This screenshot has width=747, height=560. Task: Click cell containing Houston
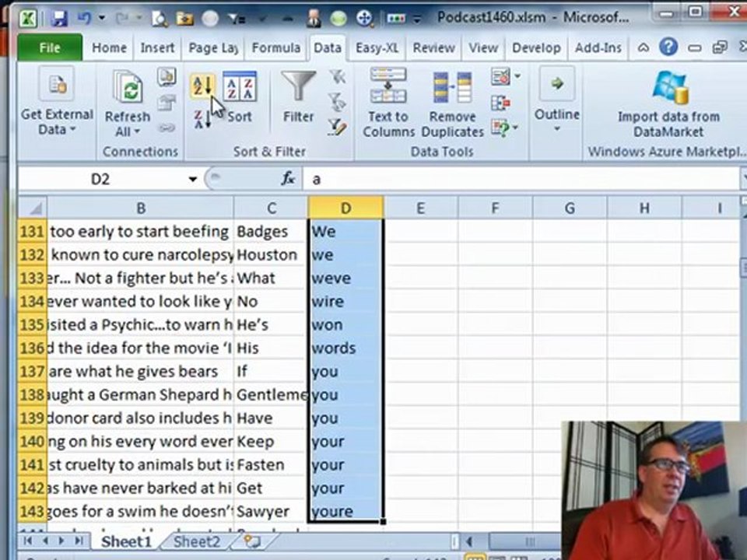pos(271,255)
